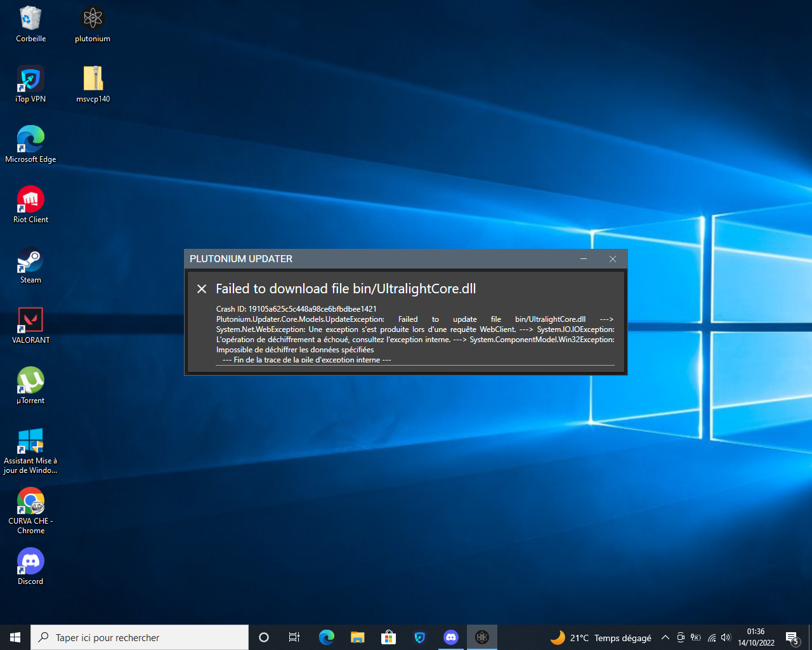Click the Show desktop sliver at taskbar end
The height and width of the screenshot is (650, 812).
click(x=810, y=637)
